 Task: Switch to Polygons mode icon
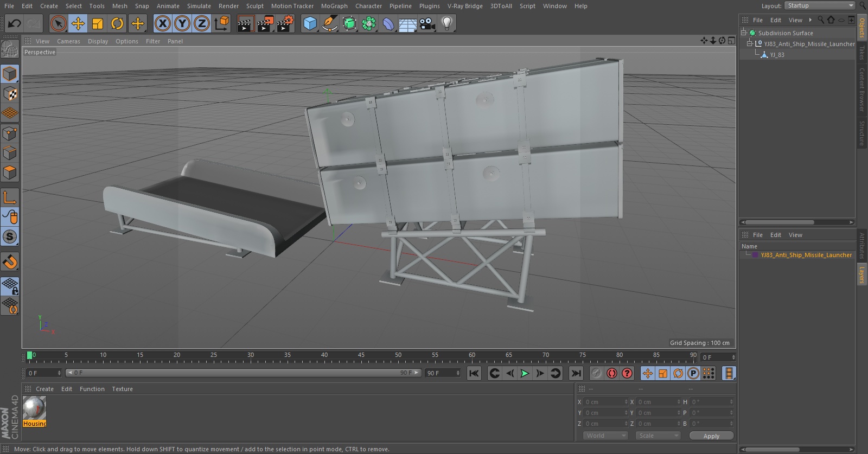pyautogui.click(x=10, y=173)
